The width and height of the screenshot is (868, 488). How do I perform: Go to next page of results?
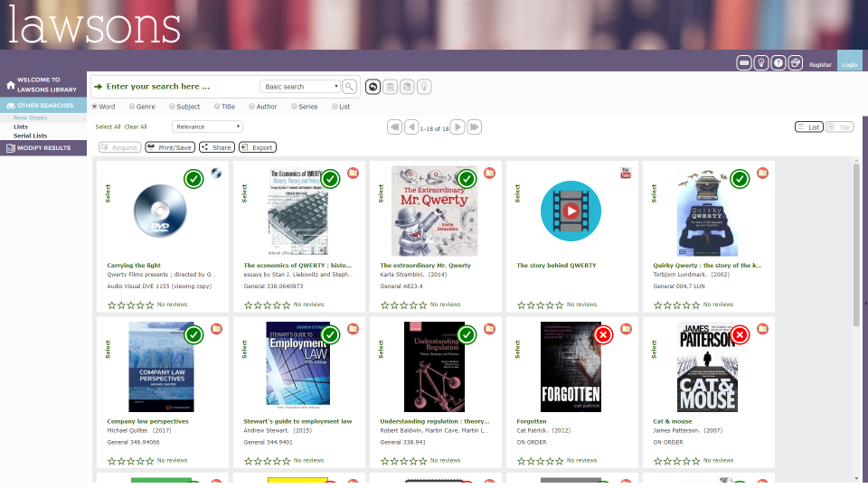click(458, 127)
